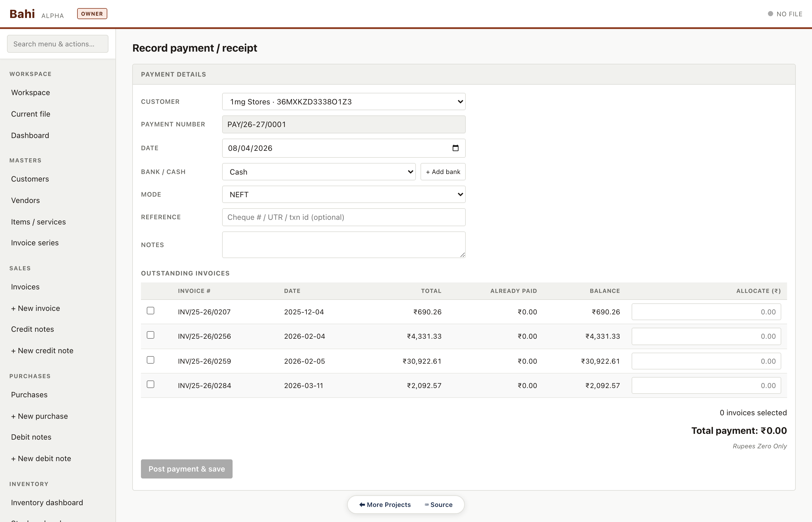This screenshot has width=812, height=522.
Task: Expand the Bank / Cash dropdown
Action: click(318, 172)
